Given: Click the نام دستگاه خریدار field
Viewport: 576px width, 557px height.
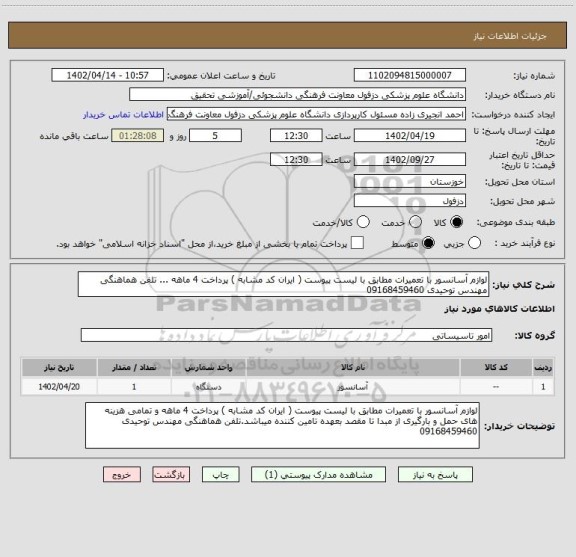Looking at the screenshot, I should tap(298, 95).
